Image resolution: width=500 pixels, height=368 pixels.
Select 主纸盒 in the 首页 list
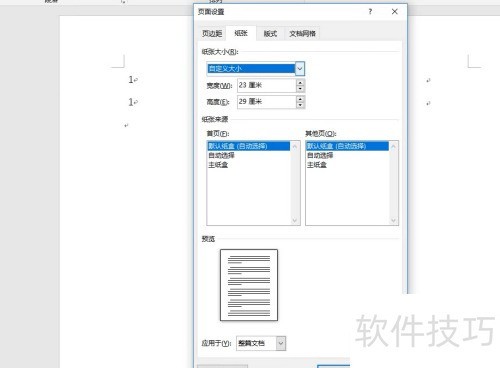tap(249, 165)
